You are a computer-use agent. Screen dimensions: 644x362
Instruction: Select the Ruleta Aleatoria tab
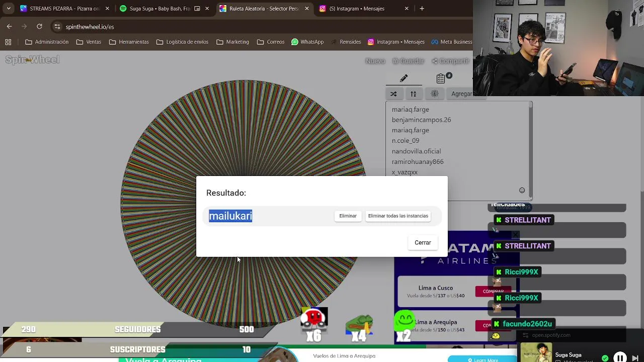coord(265,9)
